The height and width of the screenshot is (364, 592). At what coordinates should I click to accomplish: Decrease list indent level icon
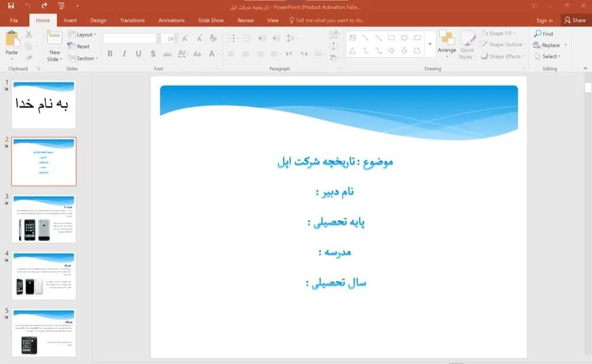(x=262, y=38)
